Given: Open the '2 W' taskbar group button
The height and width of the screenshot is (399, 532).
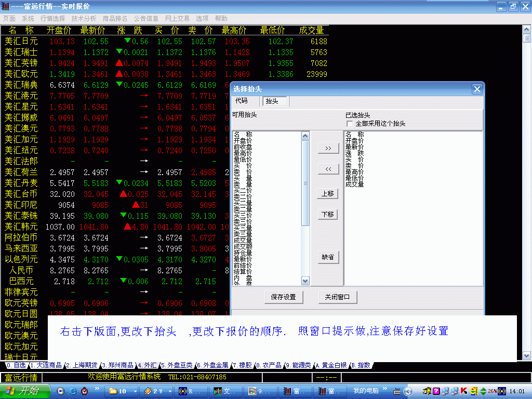Looking at the screenshot, I should (x=155, y=391).
